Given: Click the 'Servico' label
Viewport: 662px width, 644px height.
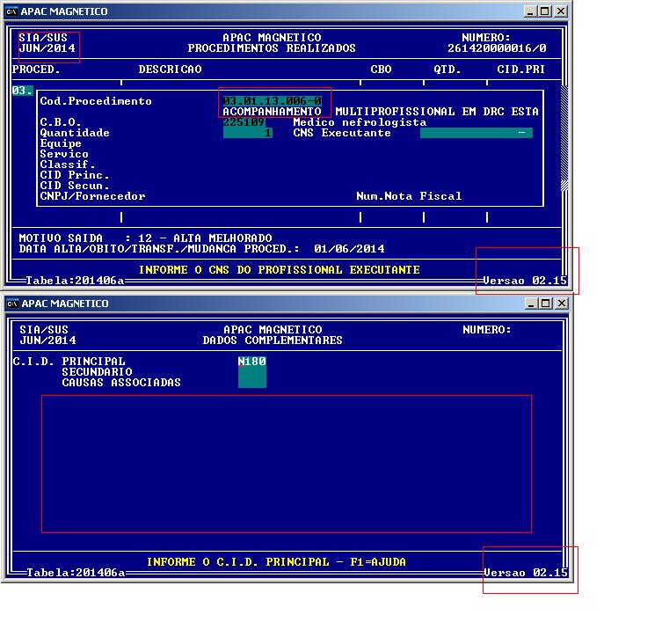Looking at the screenshot, I should tap(64, 154).
